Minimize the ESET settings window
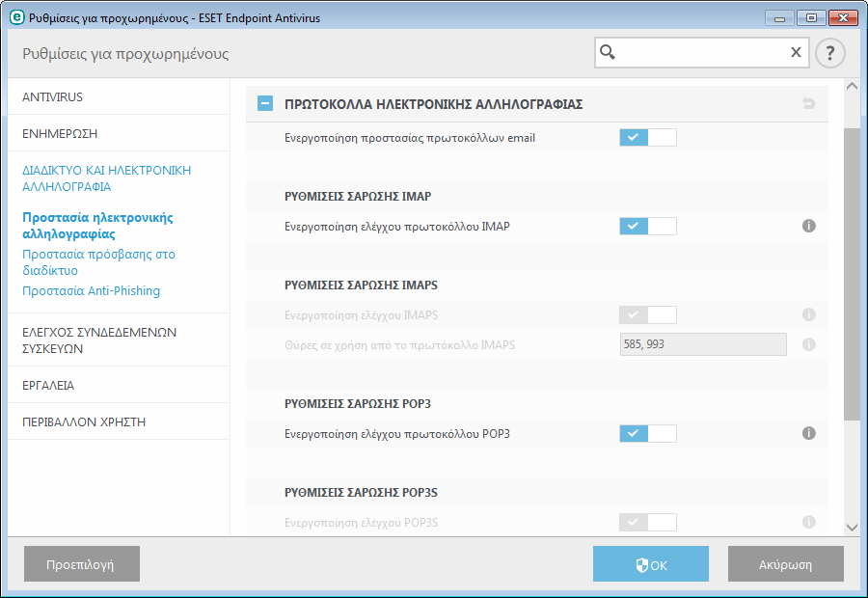 [779, 18]
